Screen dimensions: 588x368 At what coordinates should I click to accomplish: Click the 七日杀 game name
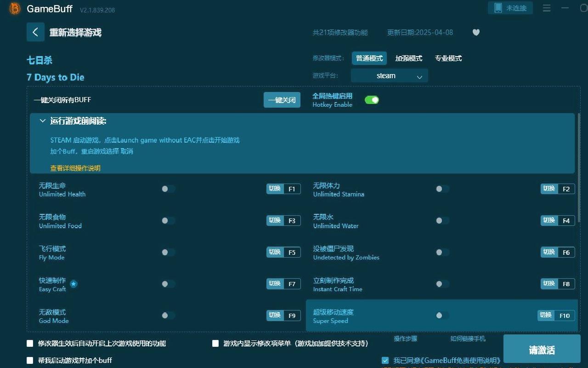click(x=40, y=60)
